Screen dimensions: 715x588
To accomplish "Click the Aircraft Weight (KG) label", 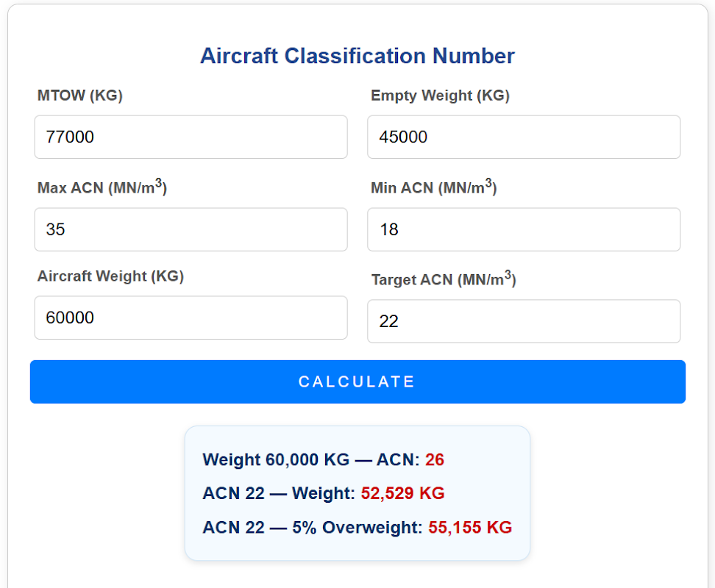I will point(110,276).
